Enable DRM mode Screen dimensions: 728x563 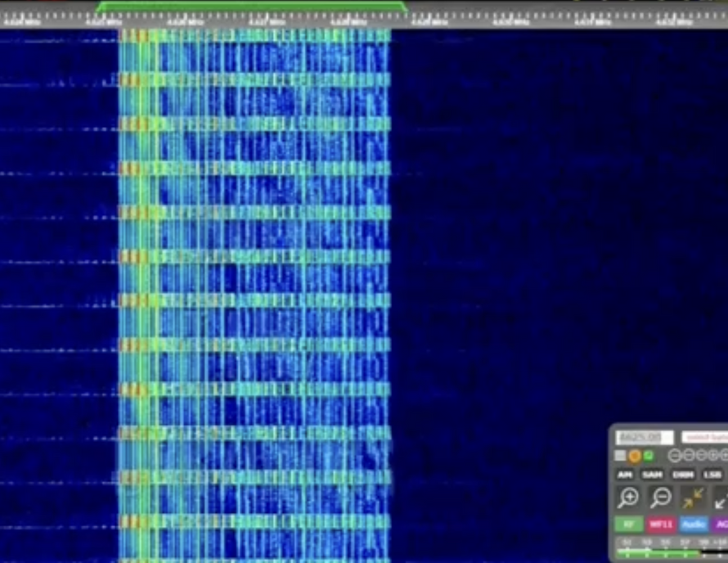click(x=682, y=475)
